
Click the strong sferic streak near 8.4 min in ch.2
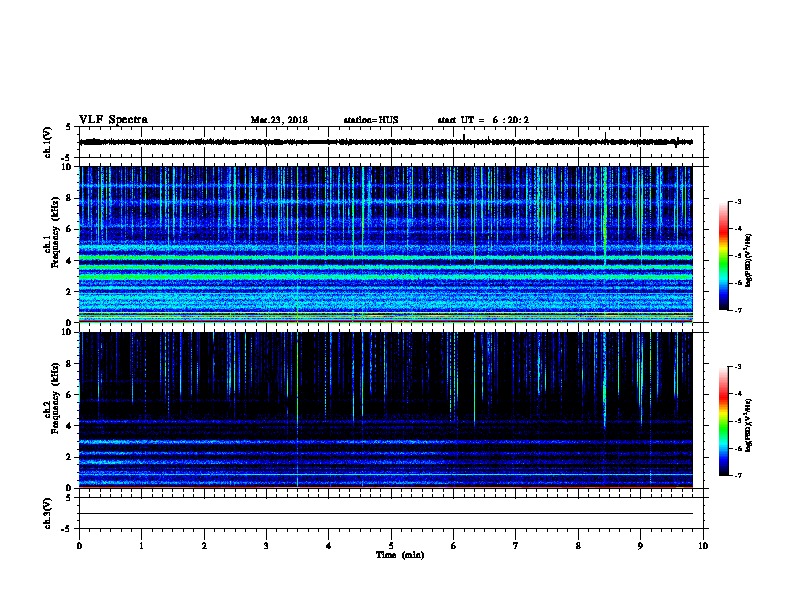(x=605, y=381)
